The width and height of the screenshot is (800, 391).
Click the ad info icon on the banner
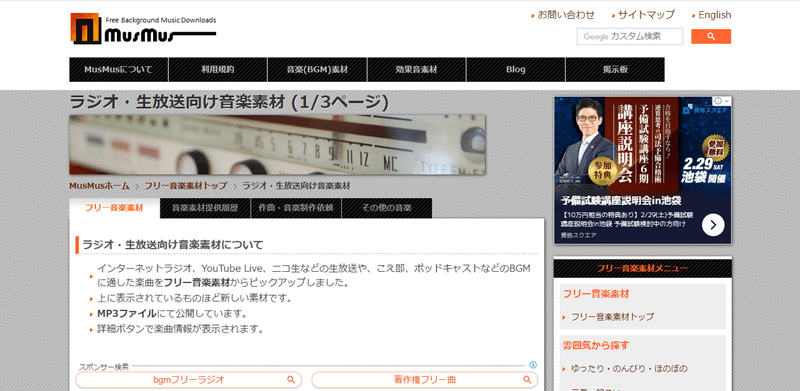(717, 101)
